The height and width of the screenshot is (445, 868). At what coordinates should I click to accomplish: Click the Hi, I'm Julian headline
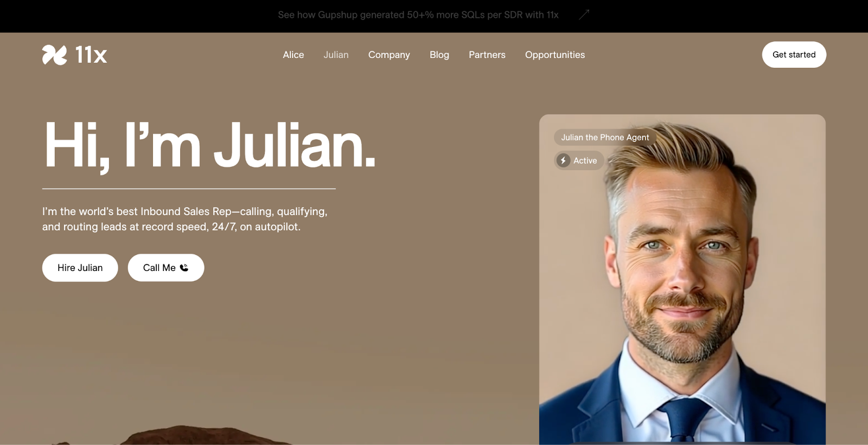pos(209,145)
